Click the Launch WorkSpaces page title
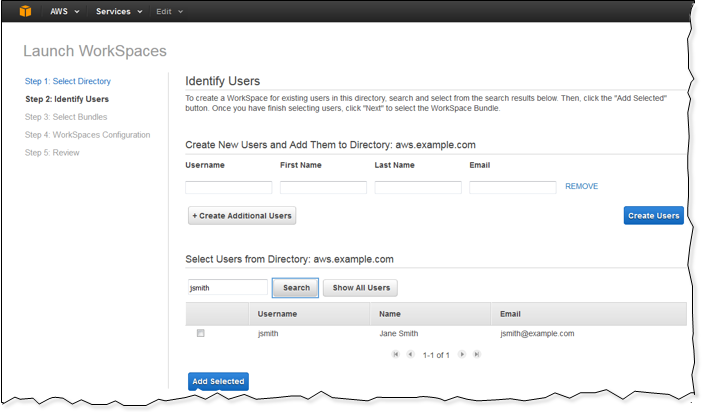 coord(95,51)
